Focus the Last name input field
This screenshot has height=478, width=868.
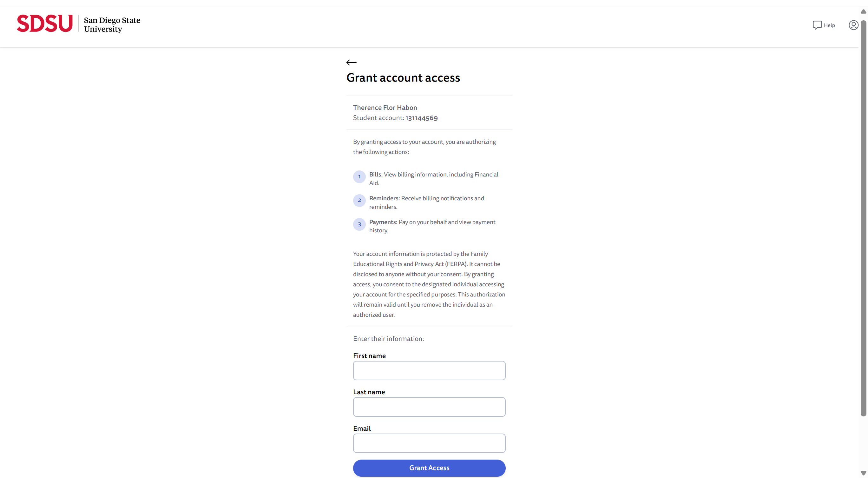(x=429, y=407)
